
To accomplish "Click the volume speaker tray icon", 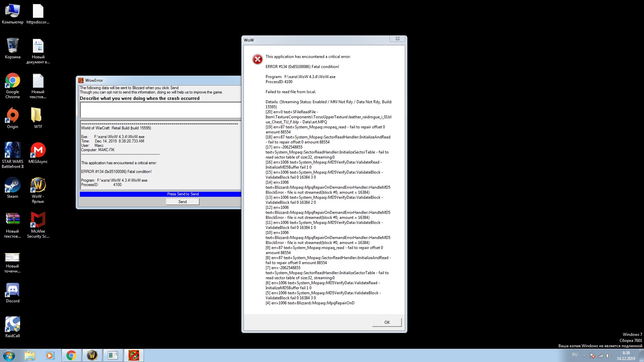I will pos(608,356).
